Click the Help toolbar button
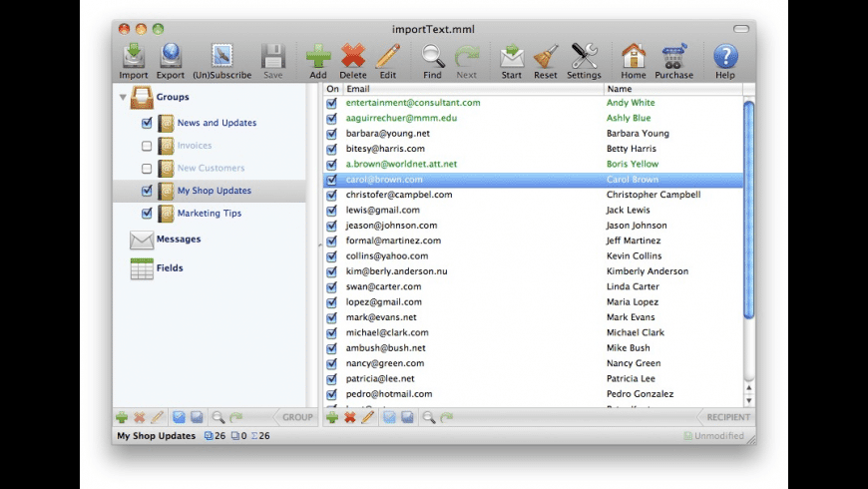868x489 pixels. (725, 57)
